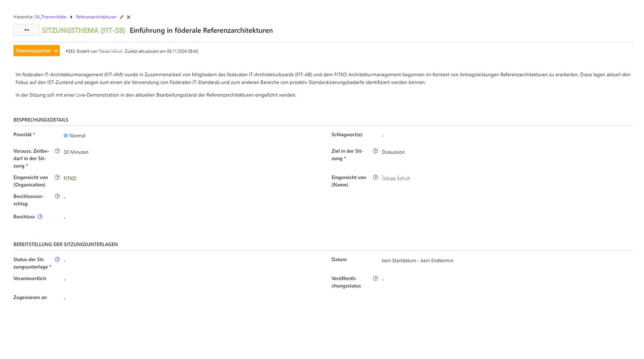Open the Themenspeicher status dropdown

click(x=36, y=51)
